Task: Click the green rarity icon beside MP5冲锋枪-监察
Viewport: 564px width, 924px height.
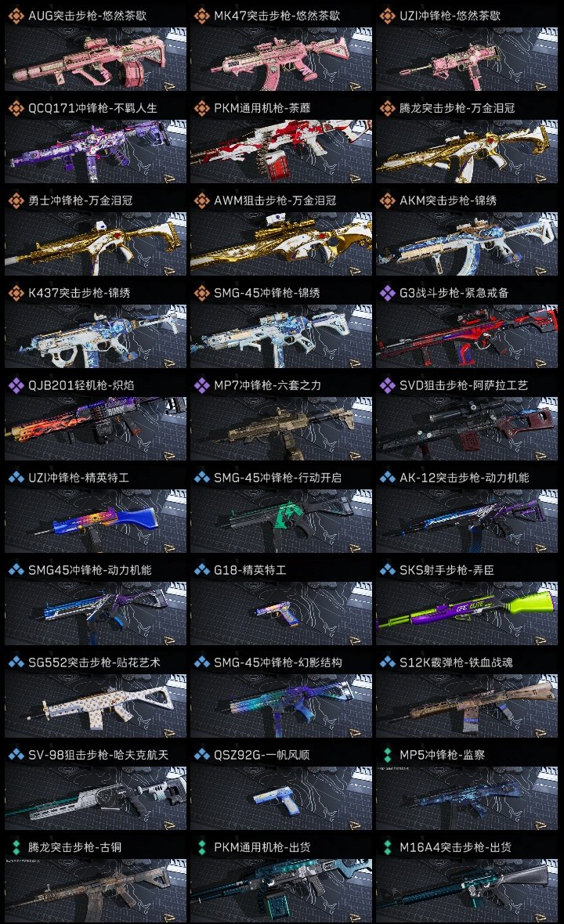Action: coord(387,755)
